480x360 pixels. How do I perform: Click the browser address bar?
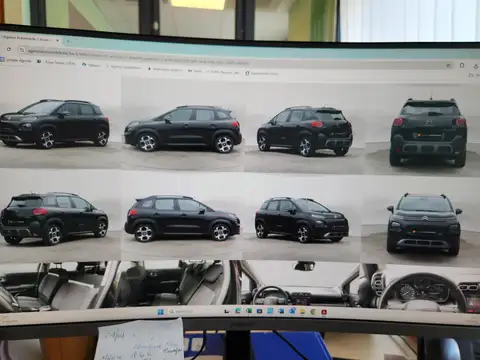[x=233, y=57]
